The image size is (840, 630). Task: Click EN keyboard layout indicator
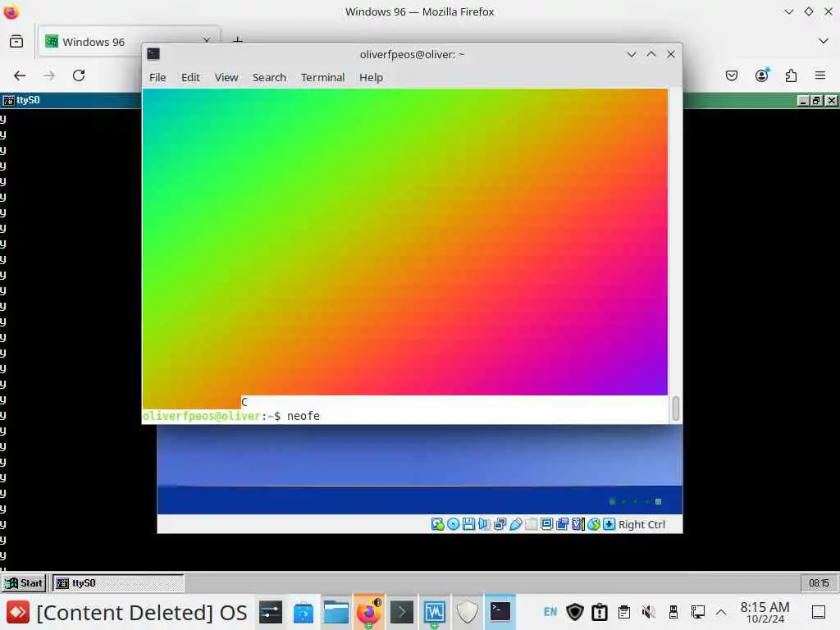pos(550,612)
